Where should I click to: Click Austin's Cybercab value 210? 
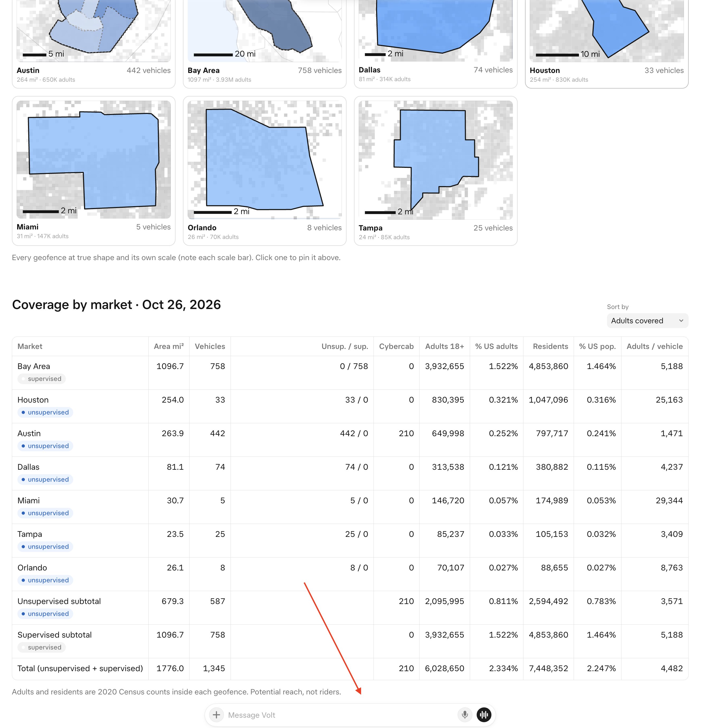pos(406,433)
